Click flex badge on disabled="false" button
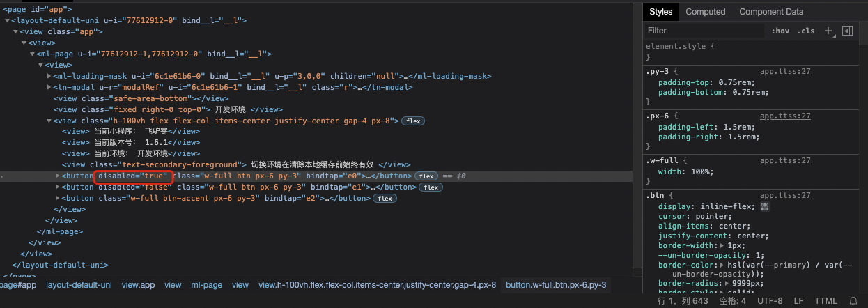The width and height of the screenshot is (868, 308). coord(430,187)
